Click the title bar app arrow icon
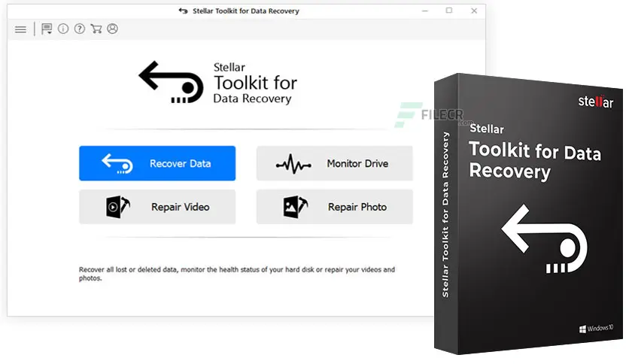629x364 pixels. click(184, 11)
